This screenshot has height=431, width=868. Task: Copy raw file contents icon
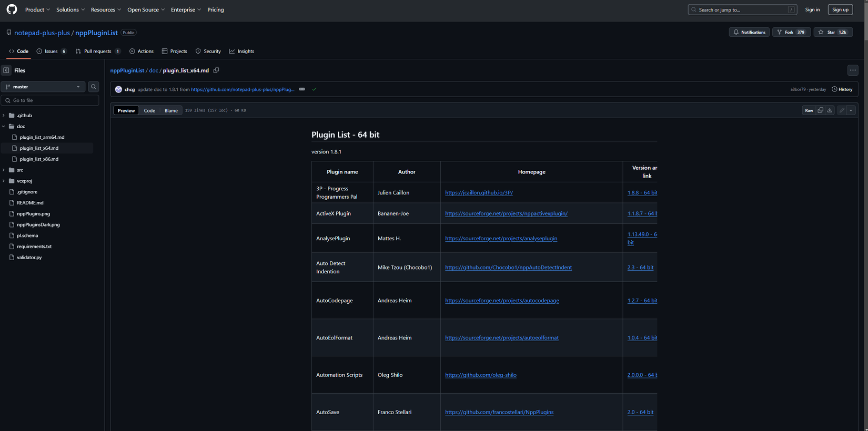(x=820, y=110)
